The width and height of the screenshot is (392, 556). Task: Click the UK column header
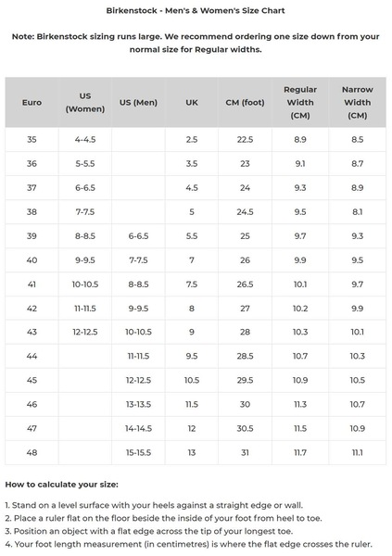tap(192, 103)
